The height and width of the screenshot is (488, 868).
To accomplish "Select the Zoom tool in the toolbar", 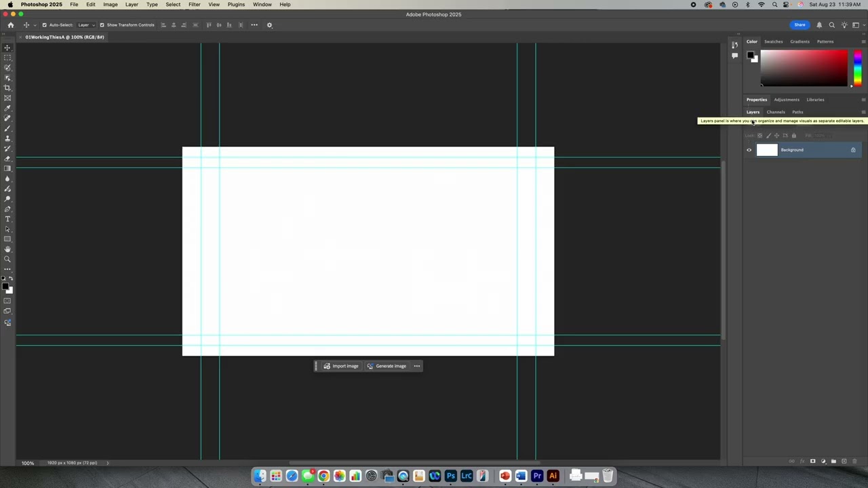I will pyautogui.click(x=7, y=260).
